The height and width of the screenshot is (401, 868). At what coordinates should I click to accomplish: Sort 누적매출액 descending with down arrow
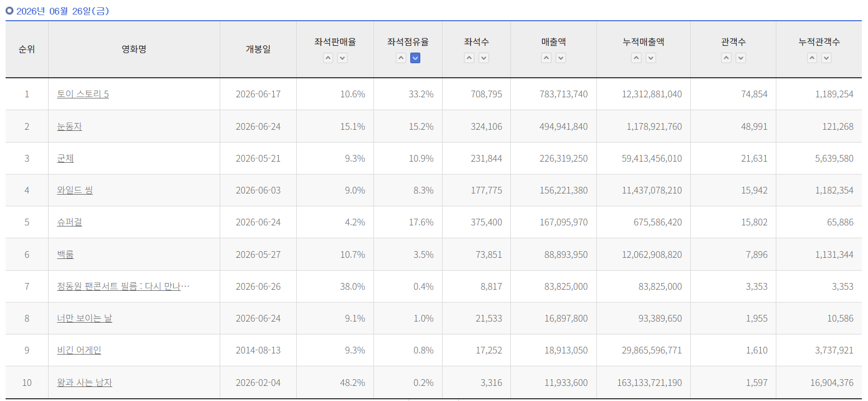[651, 58]
